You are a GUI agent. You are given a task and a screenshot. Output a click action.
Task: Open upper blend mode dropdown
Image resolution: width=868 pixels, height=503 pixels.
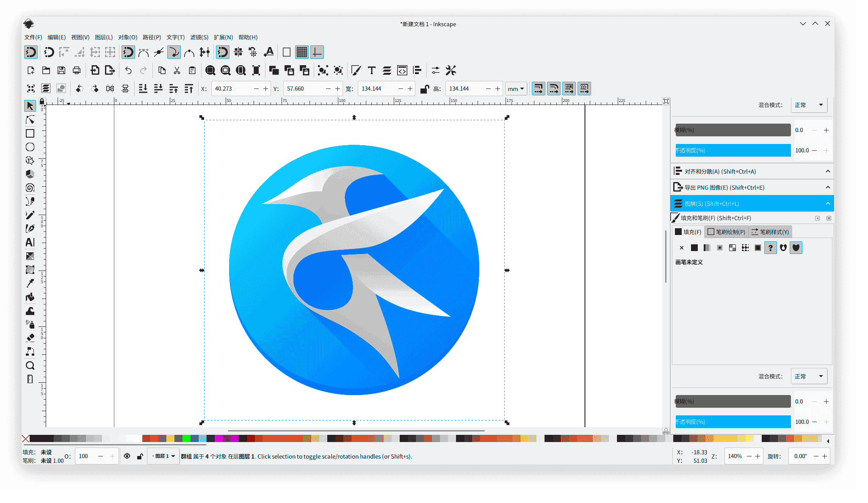[809, 105]
